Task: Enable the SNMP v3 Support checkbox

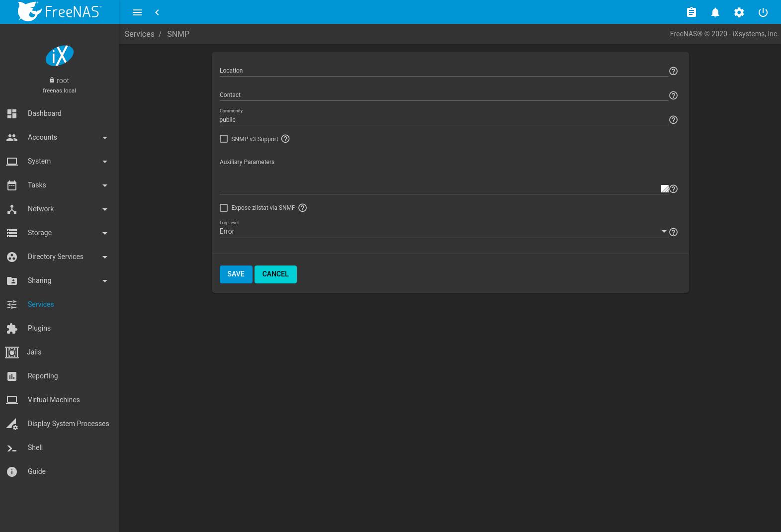Action: (x=224, y=139)
